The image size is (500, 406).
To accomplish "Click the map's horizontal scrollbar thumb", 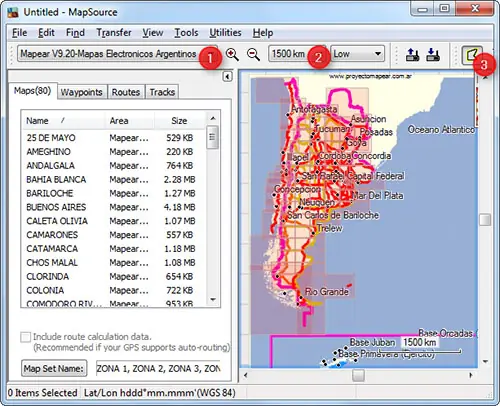I will click(x=358, y=375).
